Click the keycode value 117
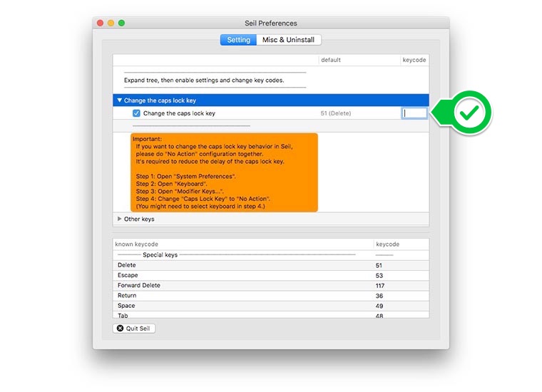This screenshot has width=542, height=392. tap(380, 286)
